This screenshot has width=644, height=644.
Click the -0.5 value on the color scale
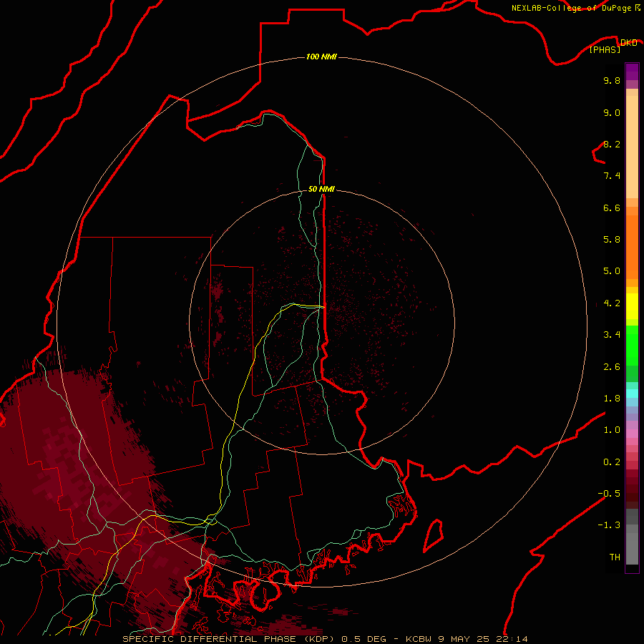pos(609,493)
